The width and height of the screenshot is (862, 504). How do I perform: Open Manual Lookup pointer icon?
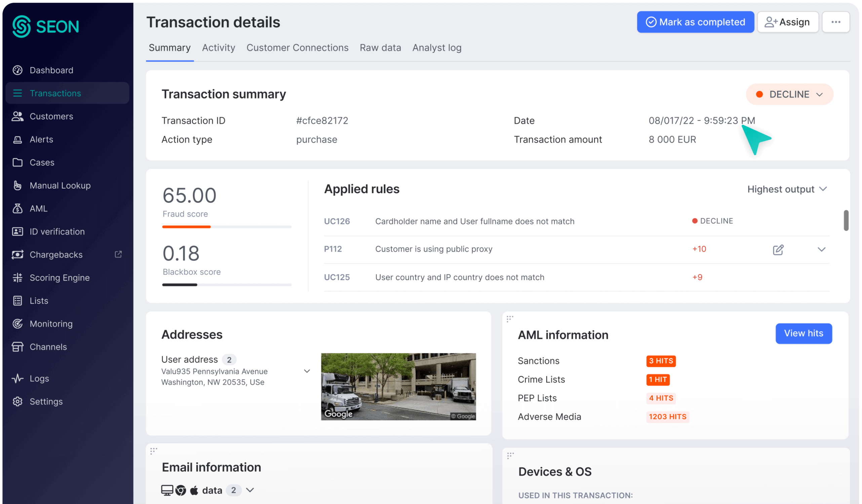pyautogui.click(x=17, y=185)
